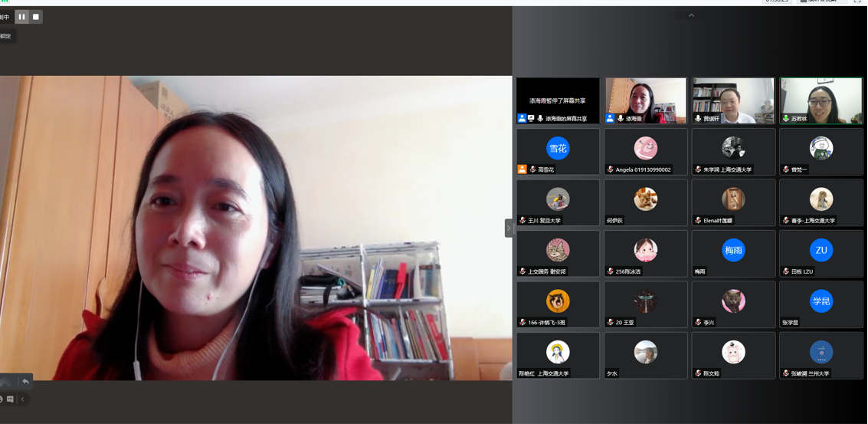Select the man with bookshelf video thumbnail
The image size is (868, 424).
733,100
